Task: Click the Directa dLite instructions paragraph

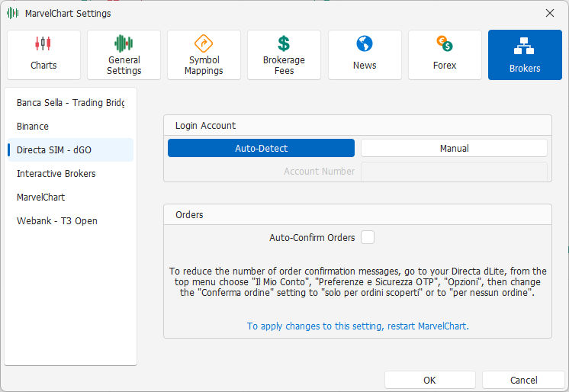Action: tap(358, 281)
